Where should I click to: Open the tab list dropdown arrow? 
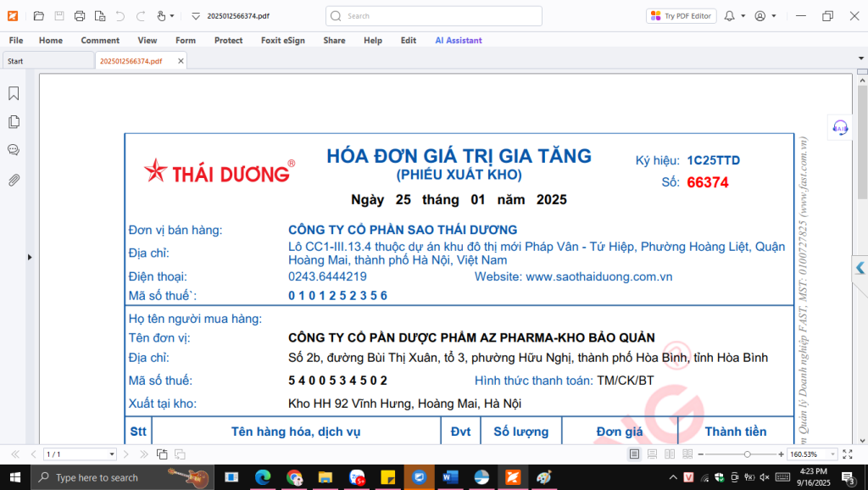pos(861,58)
